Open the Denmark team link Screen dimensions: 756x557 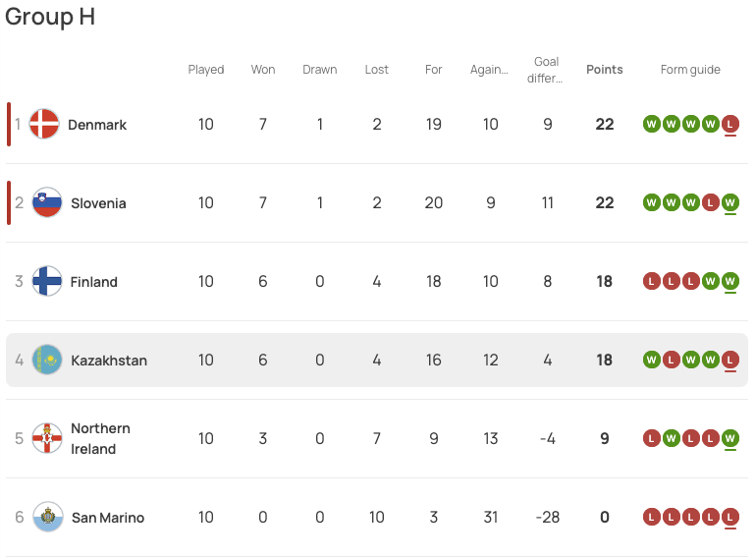click(x=97, y=125)
